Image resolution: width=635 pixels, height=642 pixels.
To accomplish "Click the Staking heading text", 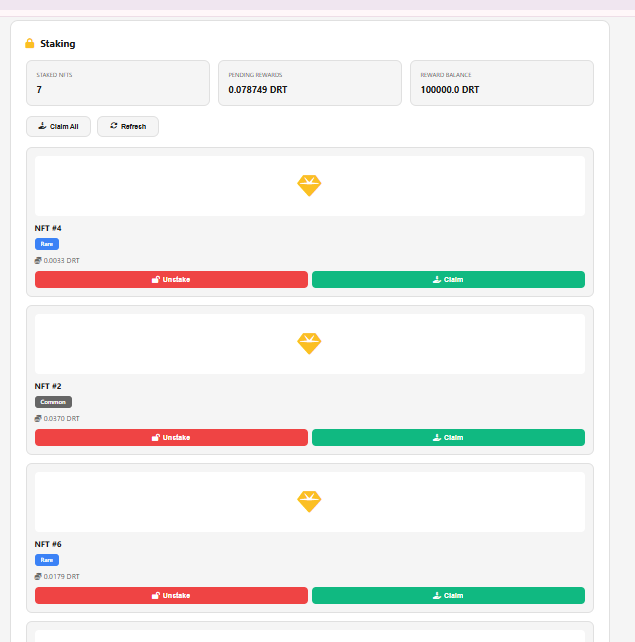I will [58, 44].
